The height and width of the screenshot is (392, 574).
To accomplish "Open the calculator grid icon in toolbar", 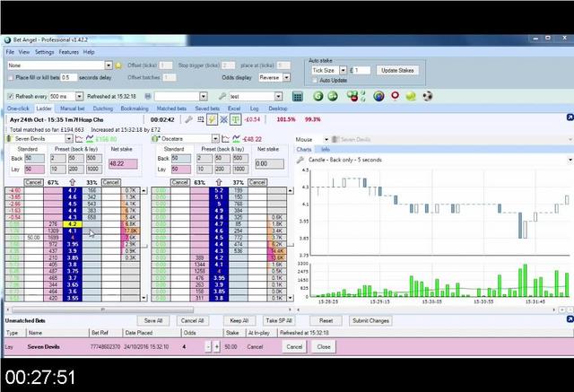I will click(x=298, y=97).
